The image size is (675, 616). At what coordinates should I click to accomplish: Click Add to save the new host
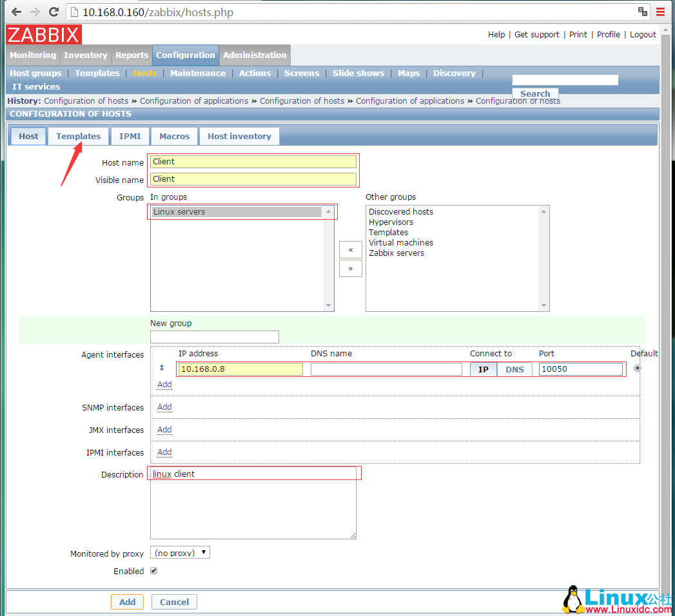[x=127, y=601]
